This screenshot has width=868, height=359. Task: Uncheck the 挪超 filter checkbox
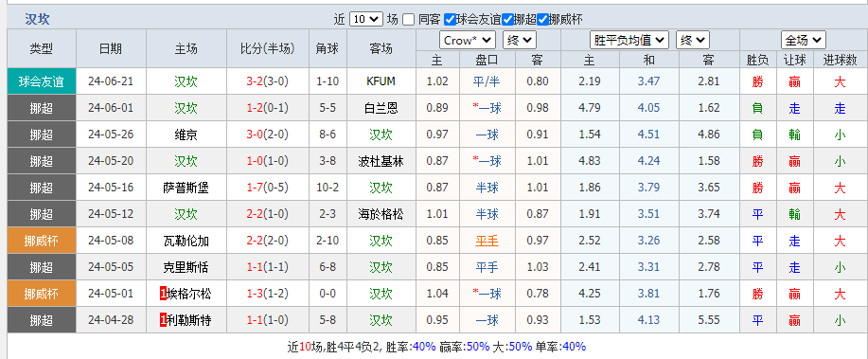(x=507, y=19)
